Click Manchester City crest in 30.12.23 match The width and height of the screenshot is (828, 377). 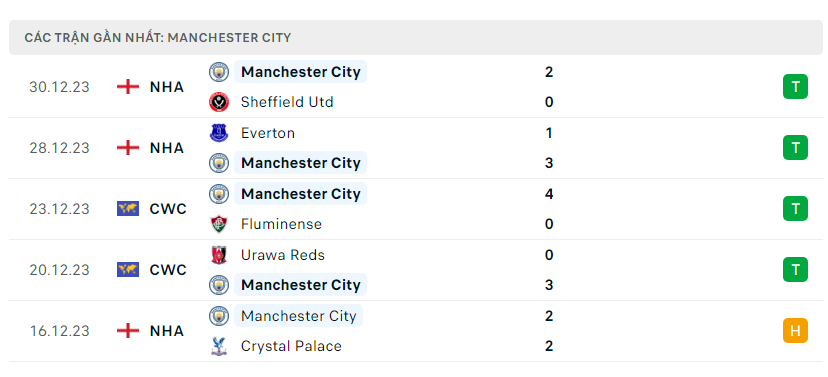point(219,72)
